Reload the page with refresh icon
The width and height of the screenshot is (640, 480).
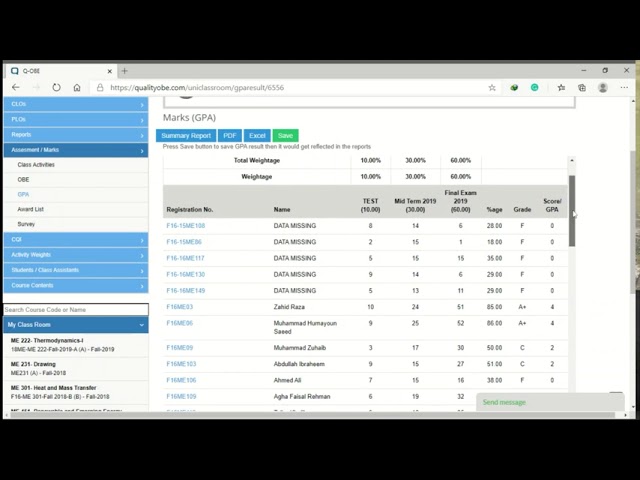tap(56, 87)
